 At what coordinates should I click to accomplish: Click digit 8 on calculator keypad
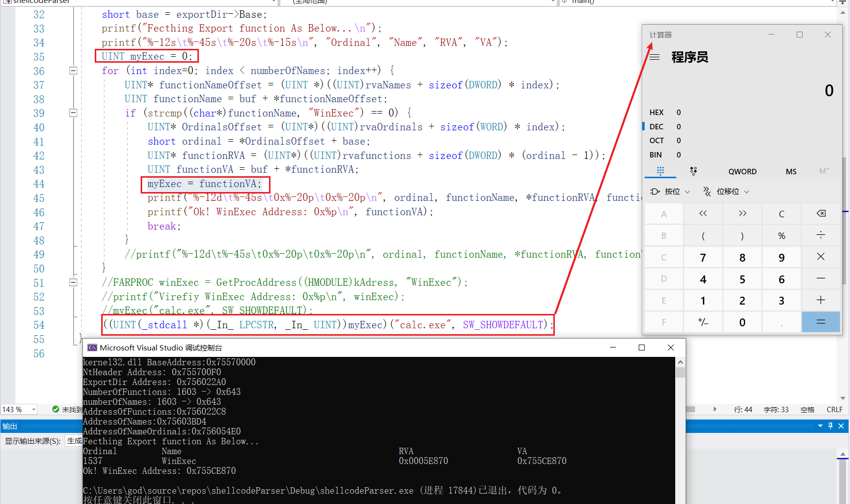click(742, 257)
